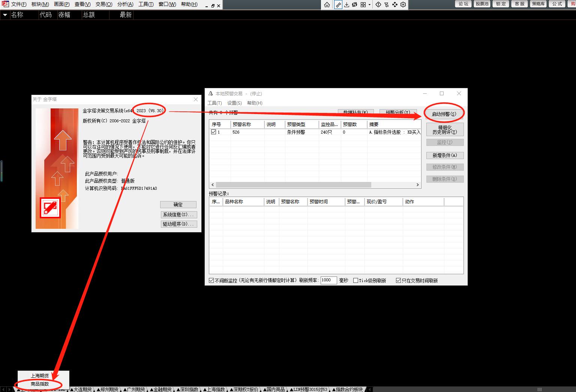Image resolution: width=576 pixels, height=392 pixels.
Task: Click 确定 in the About dialog
Action: pos(178,204)
